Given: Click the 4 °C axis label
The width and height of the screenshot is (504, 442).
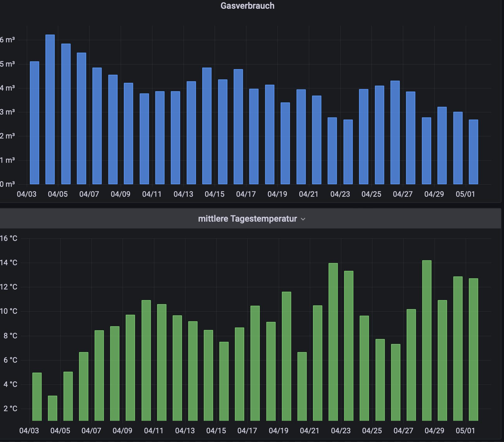Looking at the screenshot, I should tap(10, 384).
